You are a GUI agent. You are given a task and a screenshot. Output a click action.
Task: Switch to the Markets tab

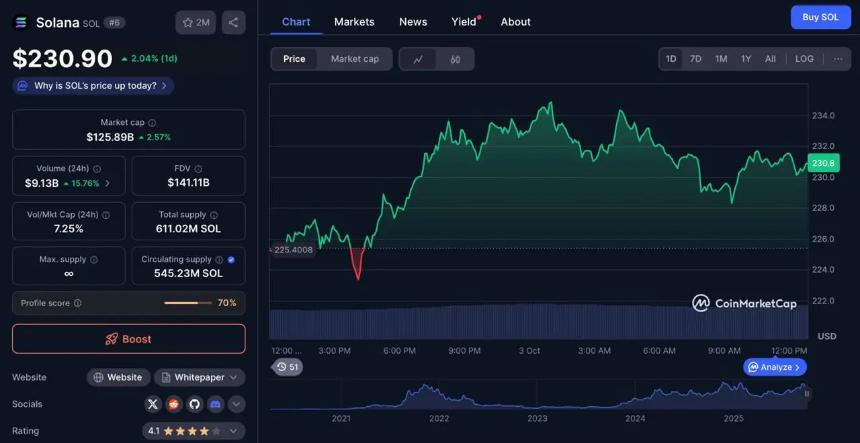pos(354,22)
